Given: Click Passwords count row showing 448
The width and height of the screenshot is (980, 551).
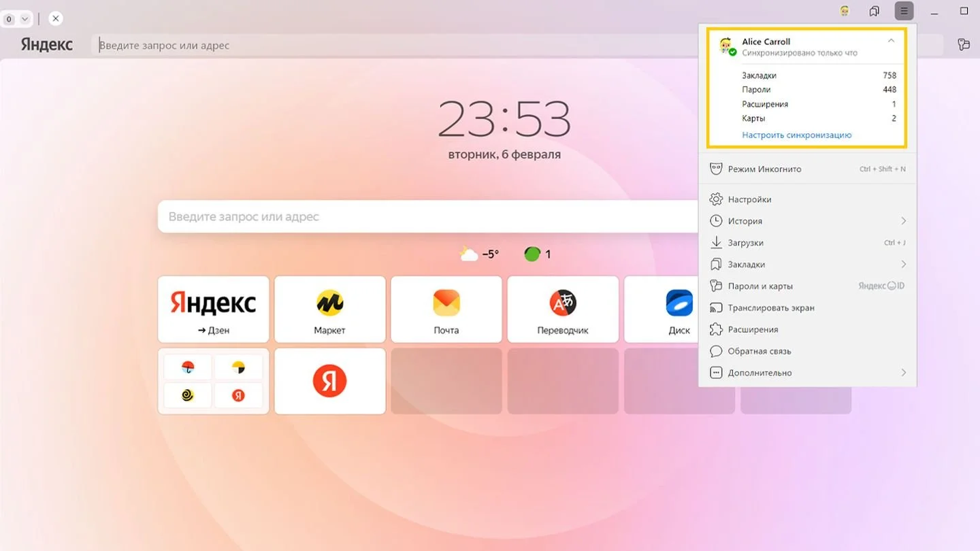Looking at the screenshot, I should click(819, 90).
